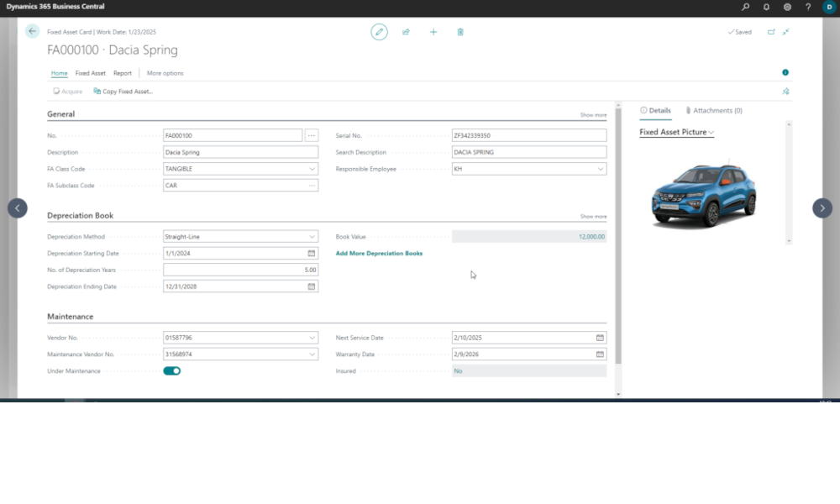Delete the fixed asset with trash icon
The image size is (840, 504).
(460, 32)
